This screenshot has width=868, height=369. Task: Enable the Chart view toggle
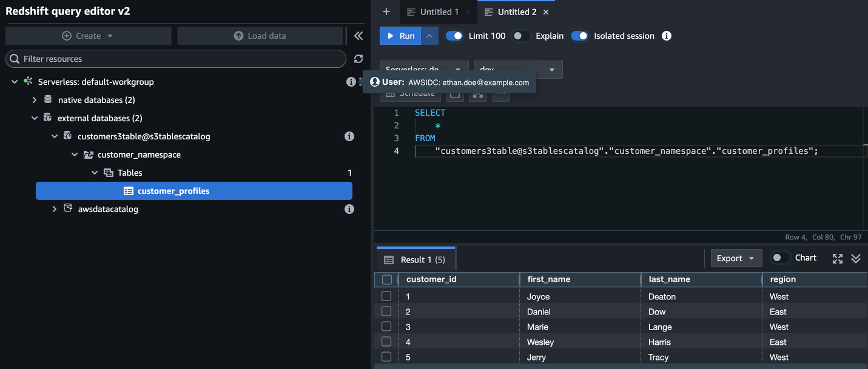tap(779, 258)
